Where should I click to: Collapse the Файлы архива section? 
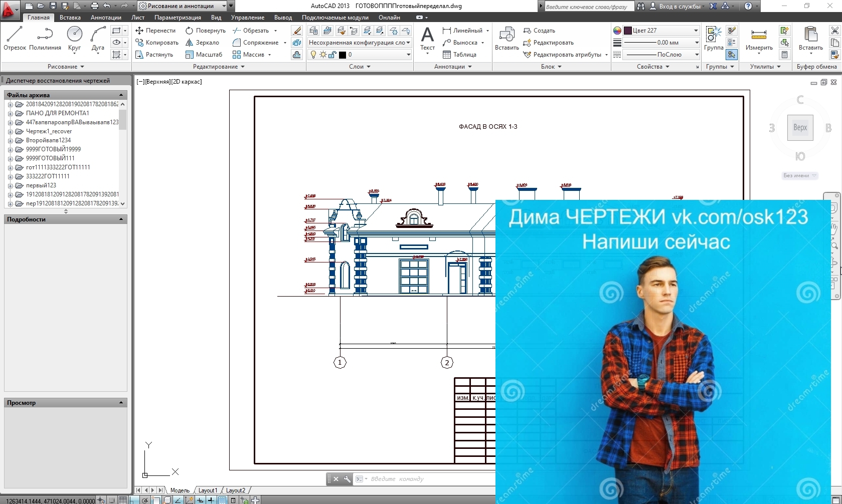tap(121, 95)
